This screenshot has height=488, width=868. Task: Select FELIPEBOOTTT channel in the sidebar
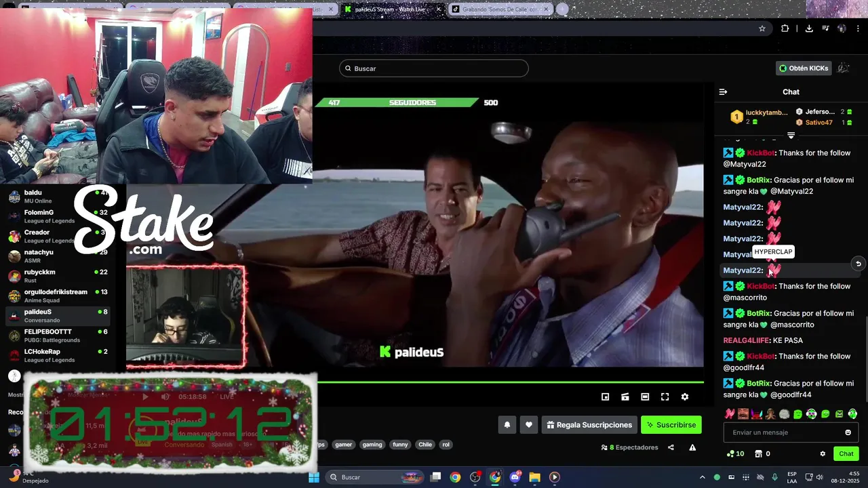click(x=58, y=335)
